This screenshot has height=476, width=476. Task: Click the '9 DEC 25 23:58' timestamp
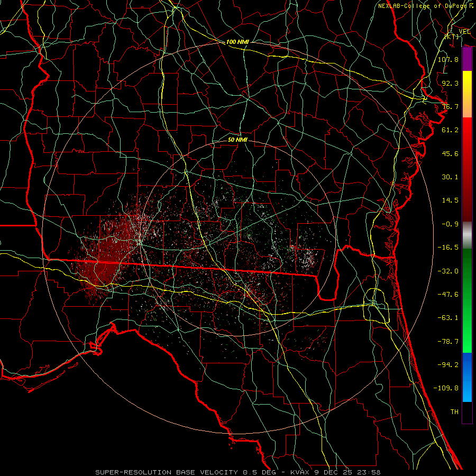pos(347,472)
